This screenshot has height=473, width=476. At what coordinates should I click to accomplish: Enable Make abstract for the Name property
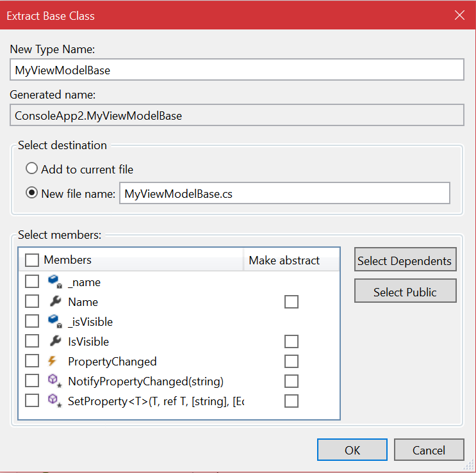291,301
